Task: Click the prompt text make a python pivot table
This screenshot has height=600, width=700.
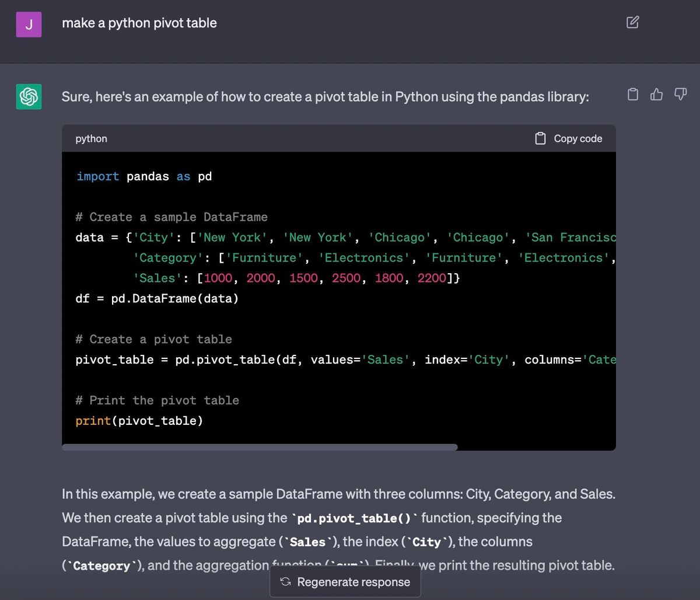Action: pos(139,23)
